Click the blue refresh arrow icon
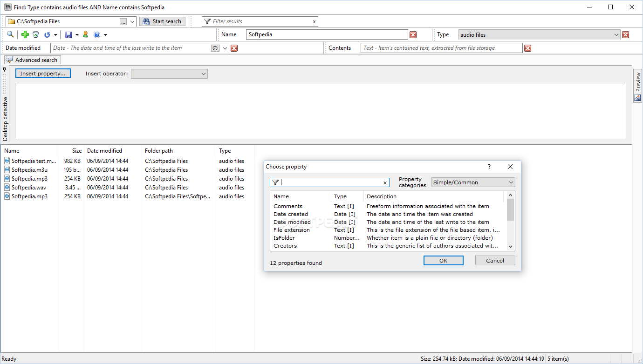643x364 pixels. (47, 34)
